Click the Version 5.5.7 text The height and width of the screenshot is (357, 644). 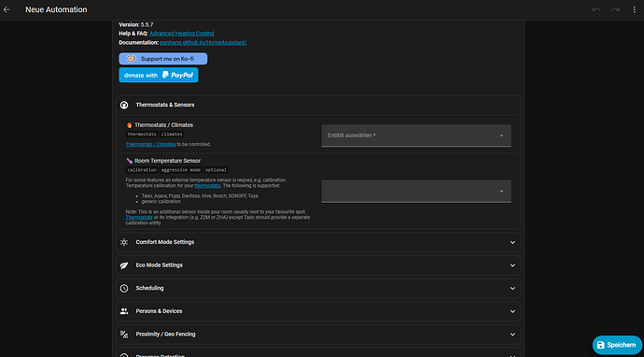(136, 24)
